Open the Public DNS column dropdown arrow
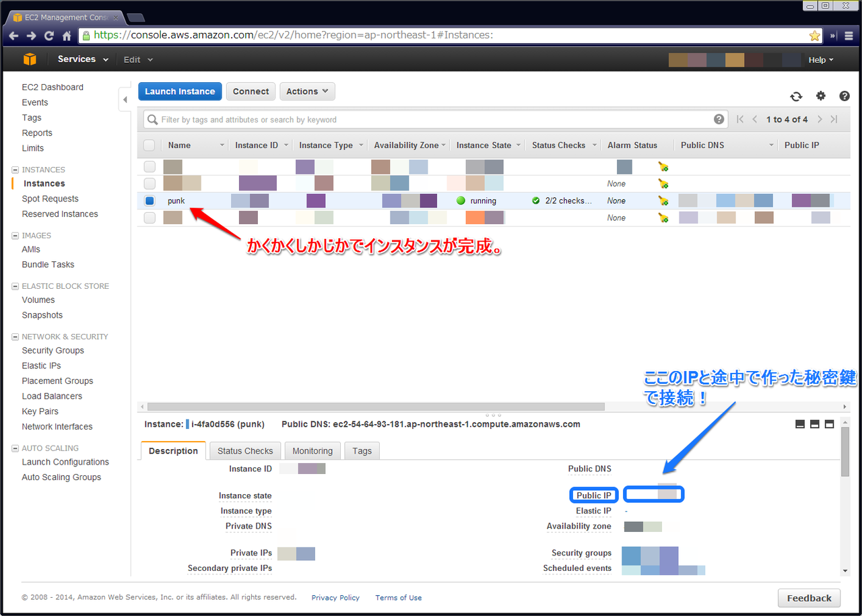Screen dimensions: 862x616 point(772,145)
